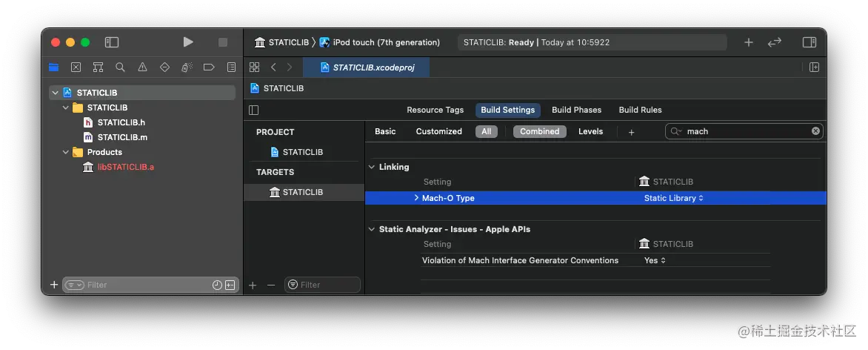The height and width of the screenshot is (350, 868).
Task: Collapse the Linking settings section
Action: (x=372, y=167)
